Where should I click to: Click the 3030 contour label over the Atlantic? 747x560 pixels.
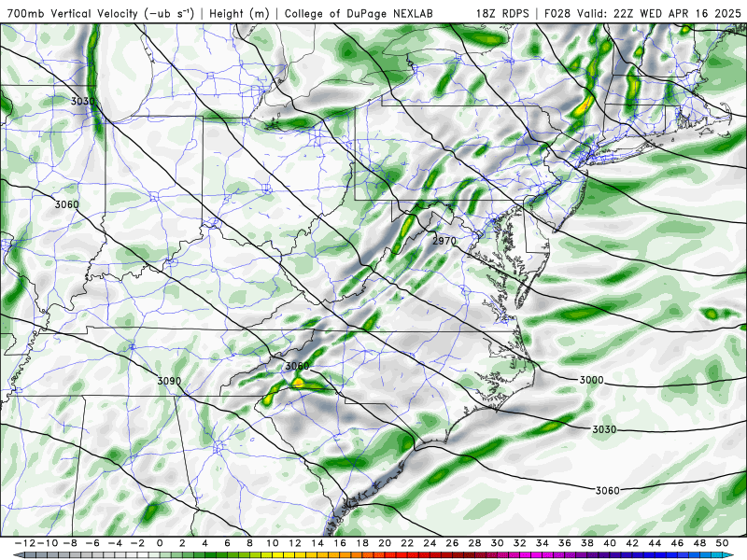tap(604, 429)
